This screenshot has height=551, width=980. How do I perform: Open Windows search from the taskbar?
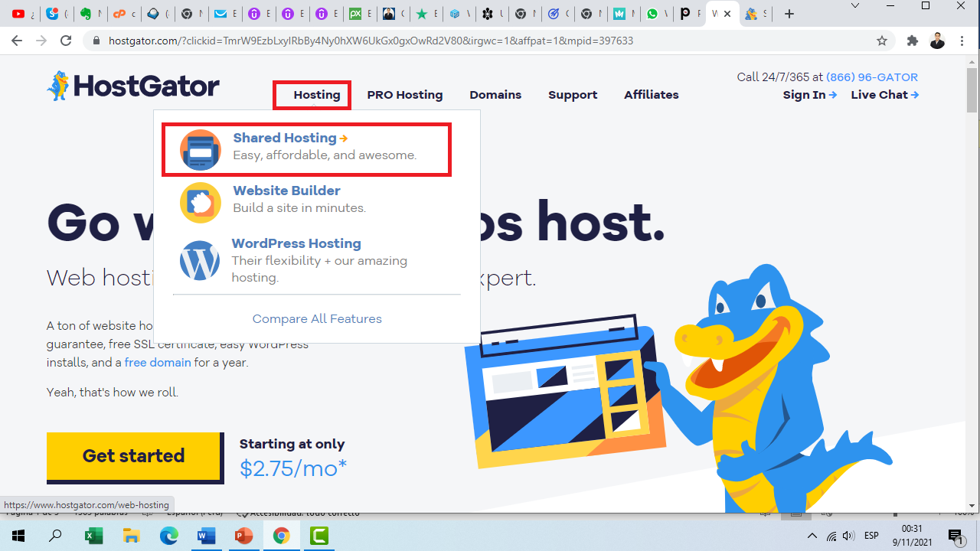pyautogui.click(x=56, y=536)
